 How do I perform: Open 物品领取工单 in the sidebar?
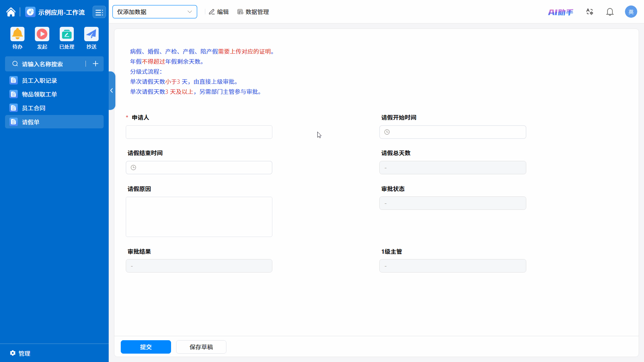coord(54,94)
